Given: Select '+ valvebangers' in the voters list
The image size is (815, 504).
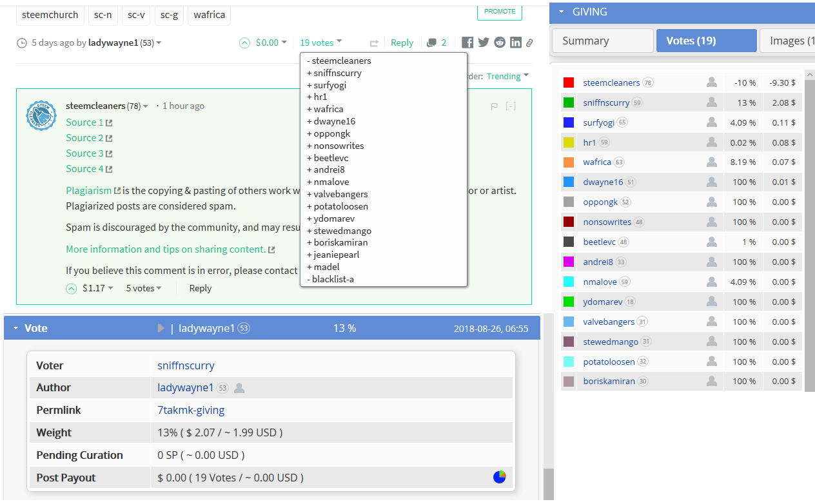Looking at the screenshot, I should pyautogui.click(x=337, y=194).
